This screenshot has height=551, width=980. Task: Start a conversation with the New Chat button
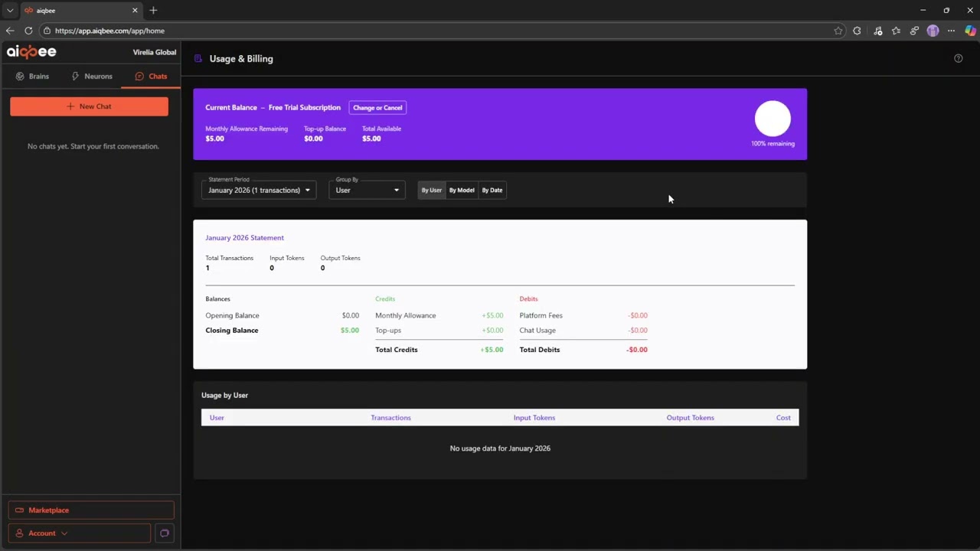[x=89, y=106]
